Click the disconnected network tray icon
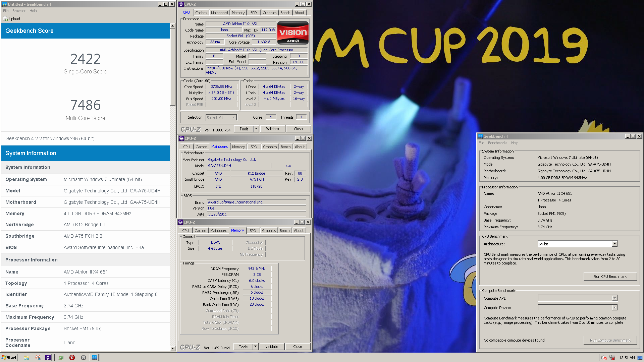Viewport: 644px width, 362px height. point(612,358)
